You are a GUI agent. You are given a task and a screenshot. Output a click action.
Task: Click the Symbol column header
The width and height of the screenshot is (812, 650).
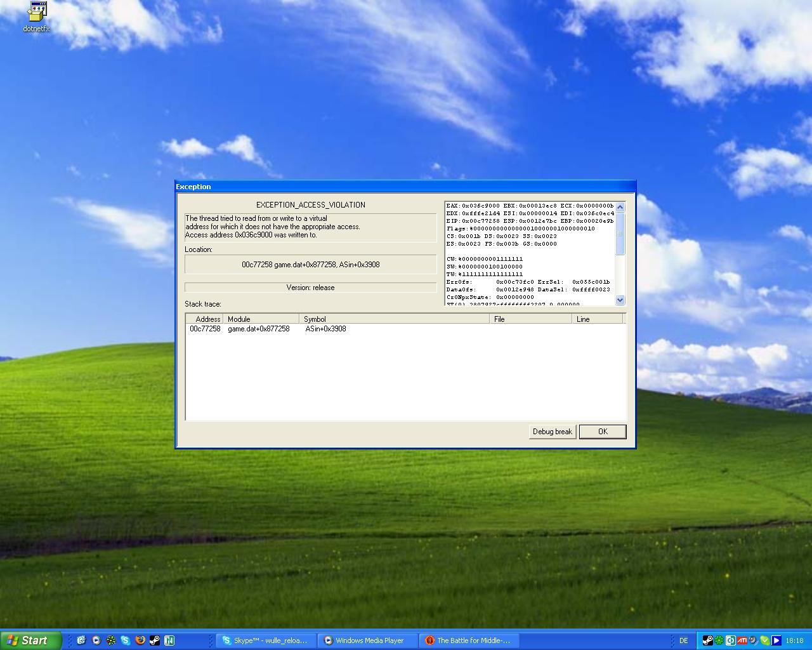click(395, 319)
